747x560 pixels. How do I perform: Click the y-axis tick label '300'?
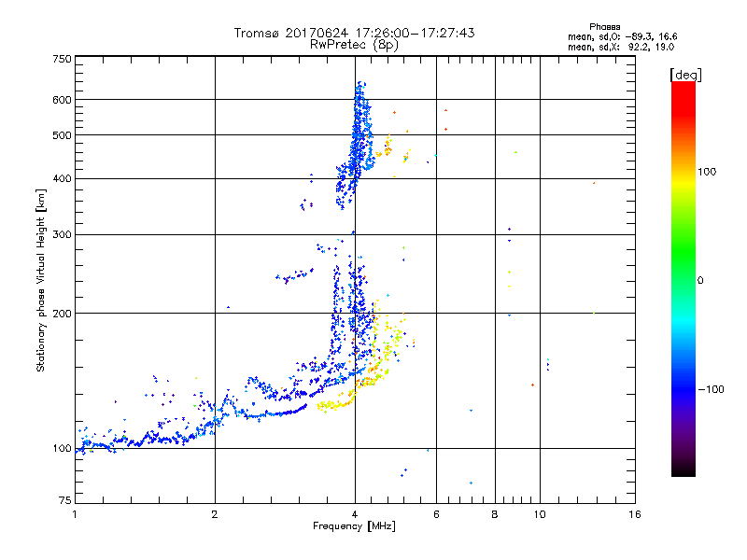(62, 234)
